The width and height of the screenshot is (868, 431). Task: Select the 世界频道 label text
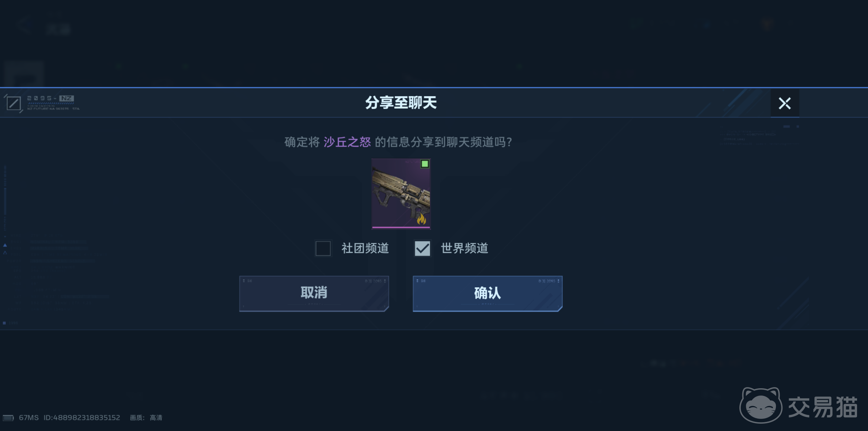pyautogui.click(x=465, y=249)
